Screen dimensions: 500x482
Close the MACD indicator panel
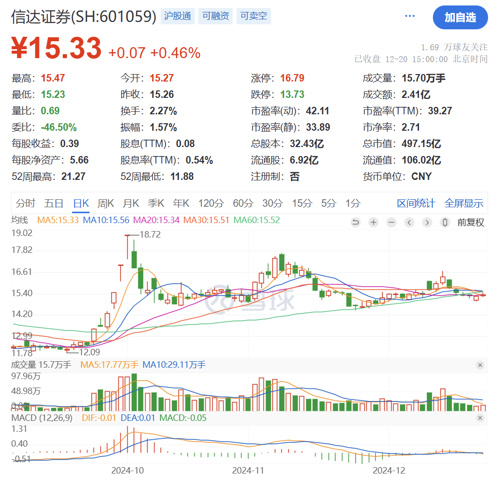click(480, 418)
